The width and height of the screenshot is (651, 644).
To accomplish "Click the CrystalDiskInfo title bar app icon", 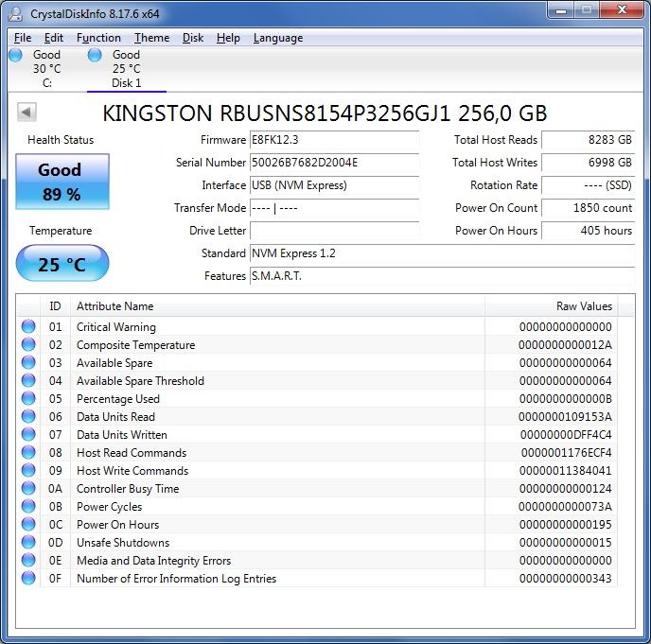I will click(16, 13).
